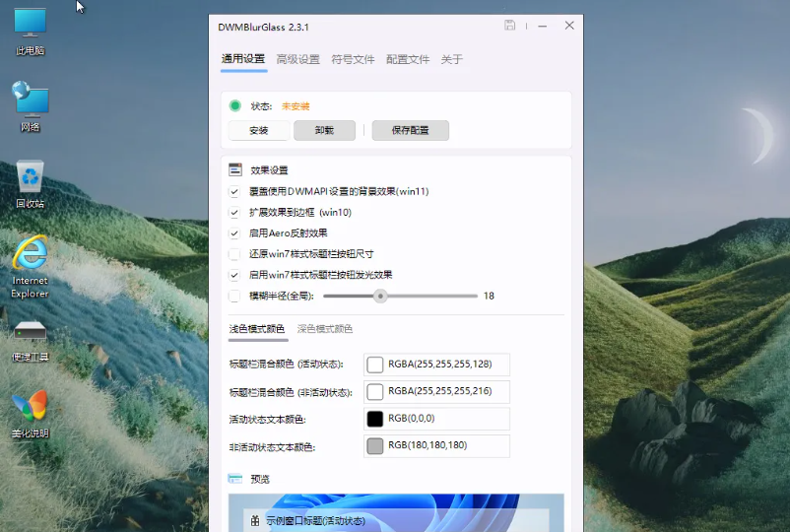The height and width of the screenshot is (532, 790).
Task: Click the 安装 button
Action: (x=259, y=130)
